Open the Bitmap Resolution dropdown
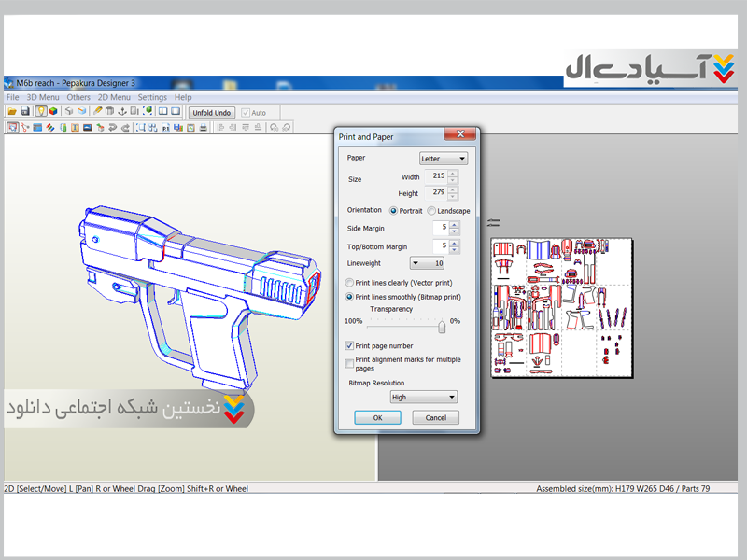The width and height of the screenshot is (747, 560). point(423,397)
